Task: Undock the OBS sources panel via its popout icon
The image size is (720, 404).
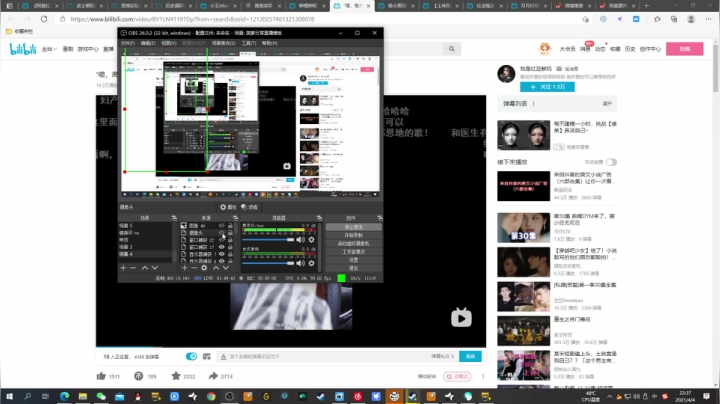Action: (235, 218)
